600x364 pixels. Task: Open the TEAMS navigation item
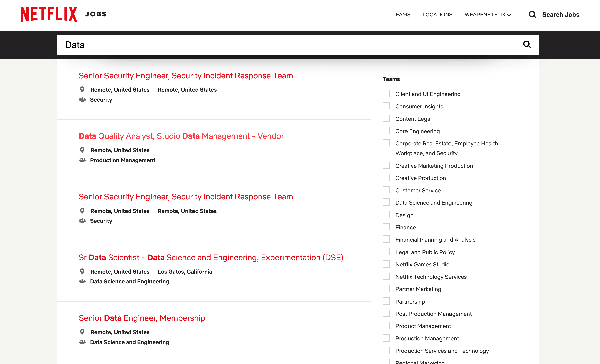[x=401, y=15]
